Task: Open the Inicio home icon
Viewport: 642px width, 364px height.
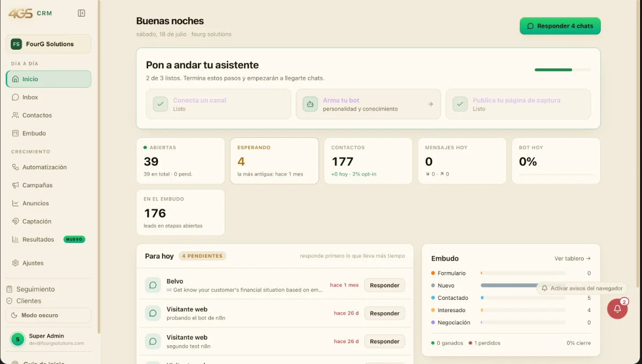Action: pyautogui.click(x=16, y=79)
